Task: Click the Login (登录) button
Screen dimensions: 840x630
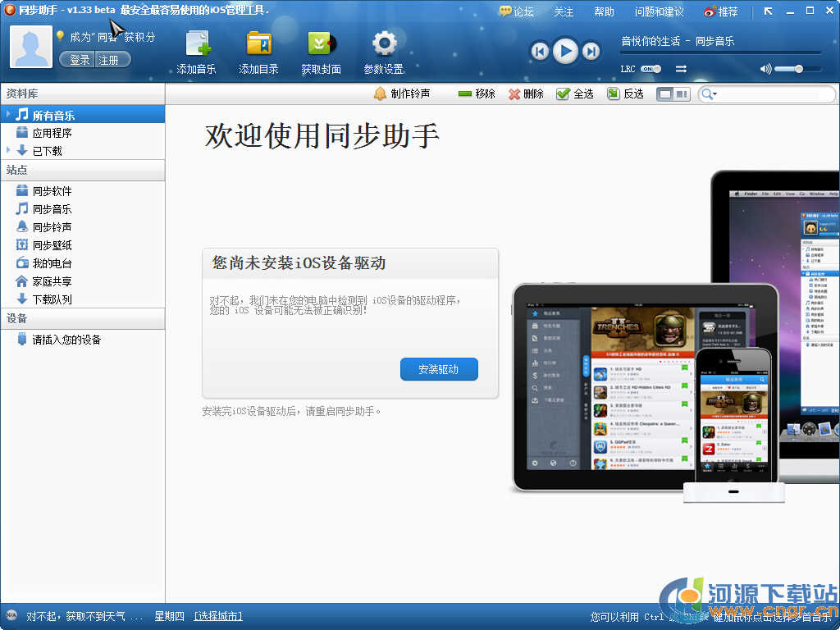Action: [x=79, y=59]
